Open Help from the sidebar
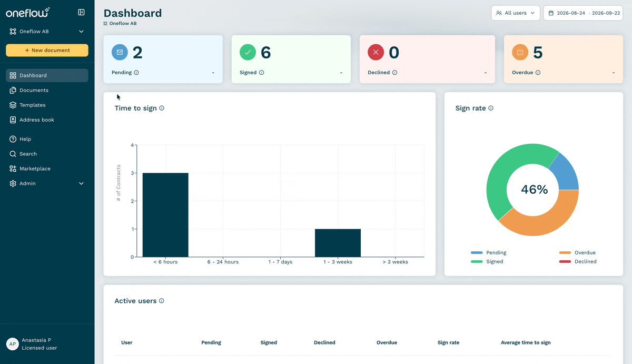The image size is (632, 364). [x=47, y=139]
